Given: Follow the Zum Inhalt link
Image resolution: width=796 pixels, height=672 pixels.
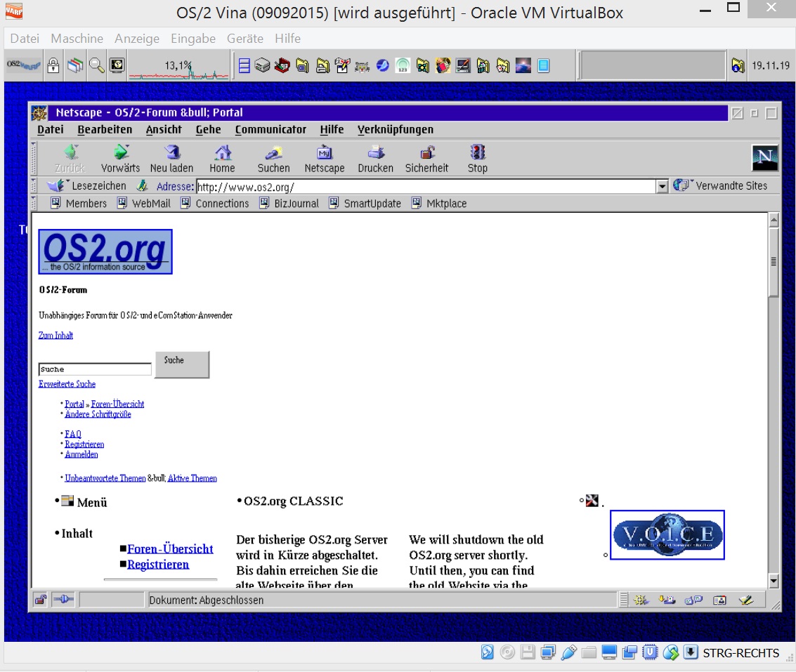Looking at the screenshot, I should (56, 335).
